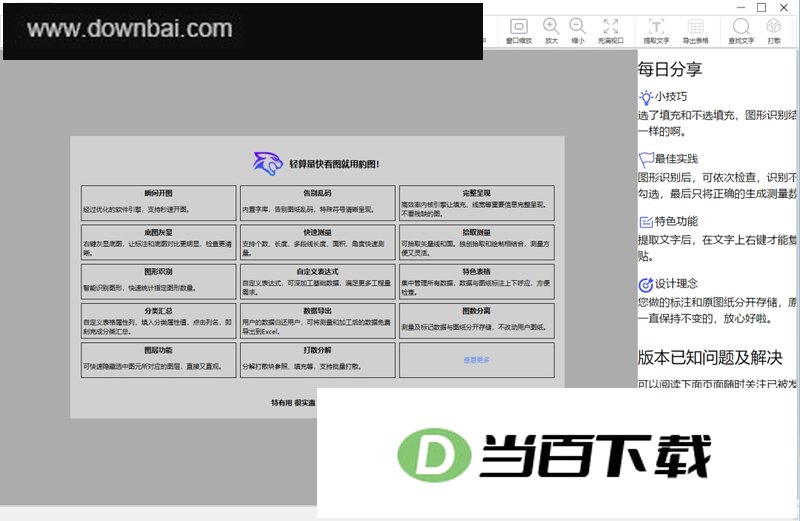
Task: Click the 最佳实践 flag icon
Action: 646,159
